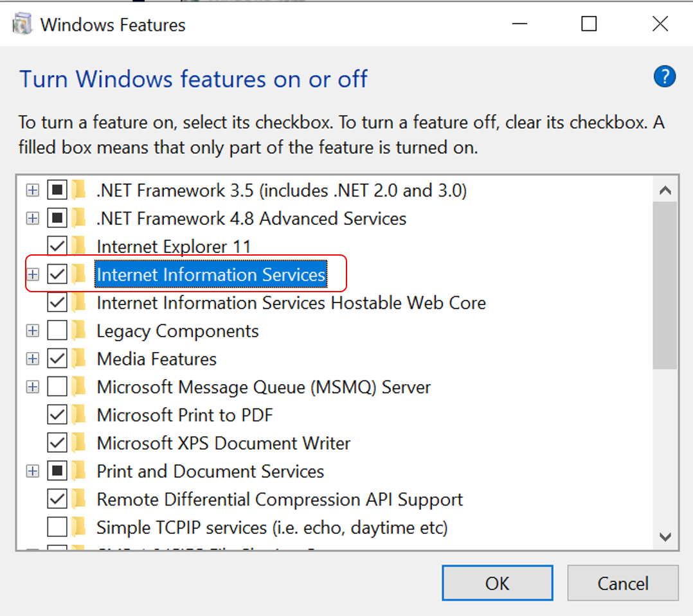Expand the .NET Framework 3.5 tree node

[x=32, y=190]
